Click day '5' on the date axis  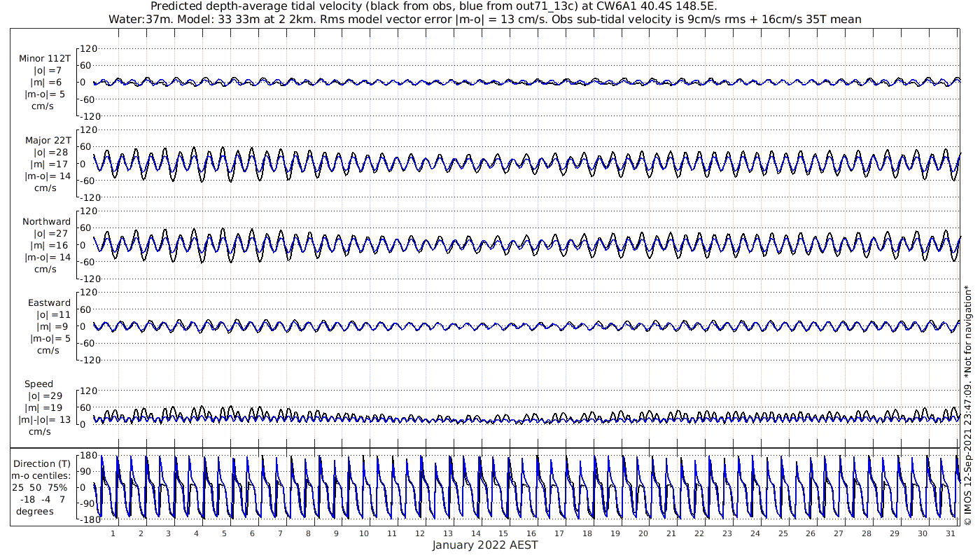tap(224, 533)
